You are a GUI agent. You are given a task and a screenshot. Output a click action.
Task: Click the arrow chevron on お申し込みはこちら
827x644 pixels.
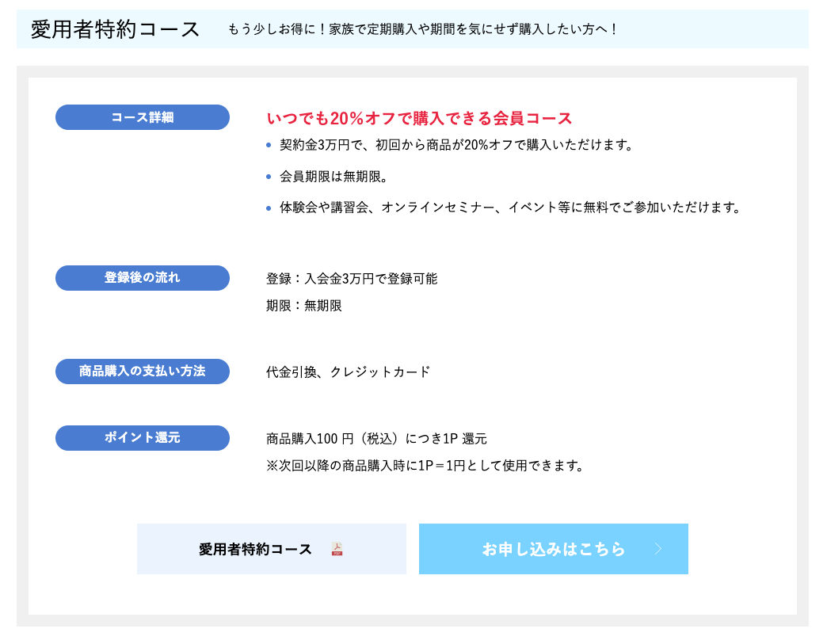(657, 549)
